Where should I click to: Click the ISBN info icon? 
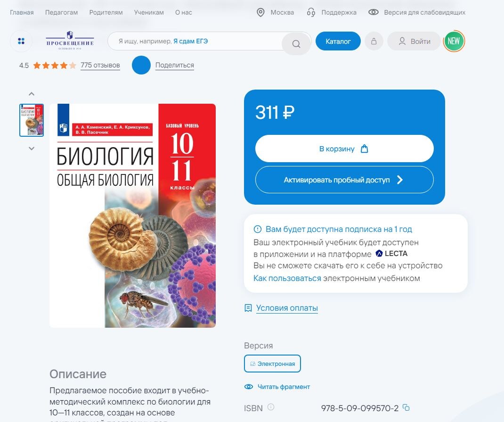tap(271, 407)
